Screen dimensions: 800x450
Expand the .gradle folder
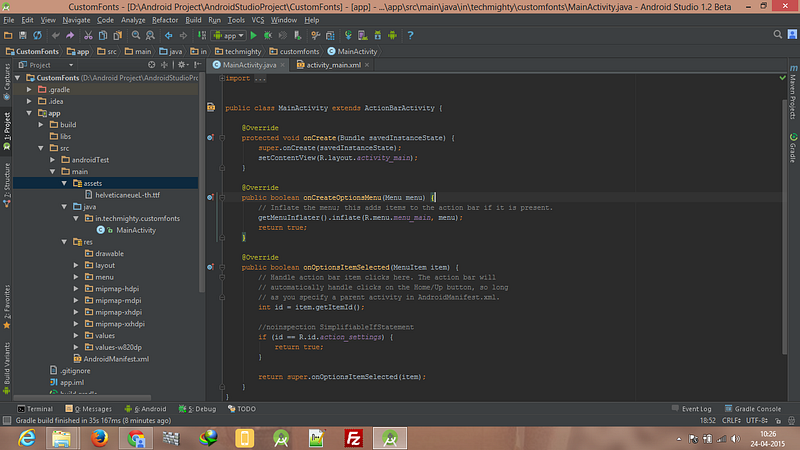click(30, 90)
